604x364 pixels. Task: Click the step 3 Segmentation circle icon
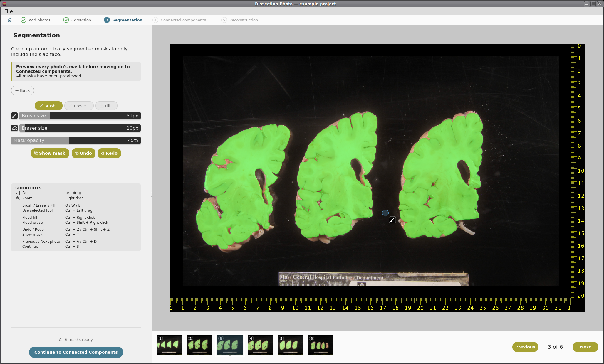click(x=107, y=20)
